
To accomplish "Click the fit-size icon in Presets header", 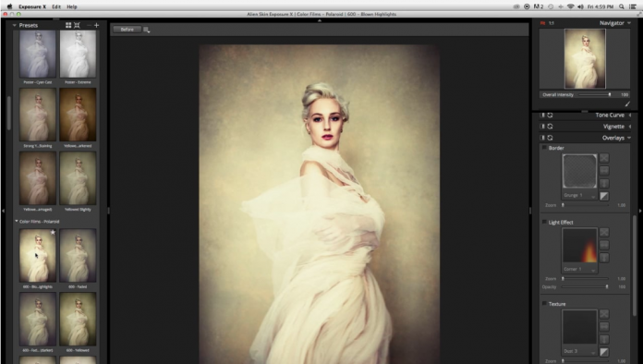I will click(77, 26).
